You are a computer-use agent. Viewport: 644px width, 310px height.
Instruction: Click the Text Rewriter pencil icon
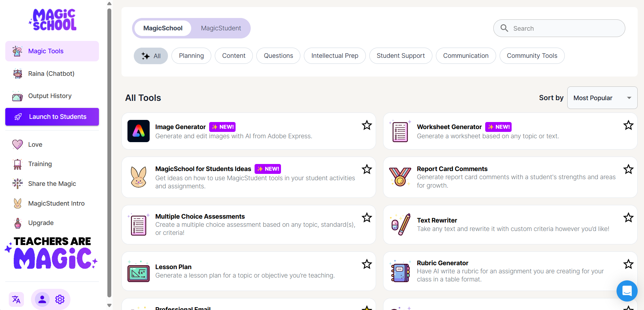pos(401,224)
